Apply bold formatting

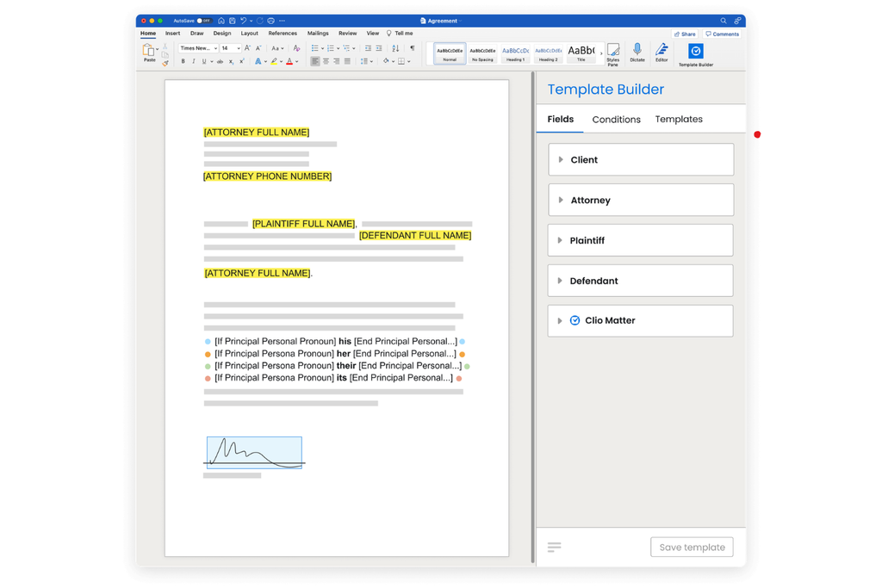point(183,61)
